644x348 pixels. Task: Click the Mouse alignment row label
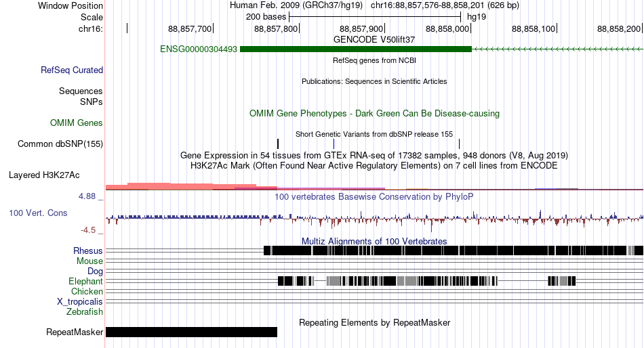click(x=89, y=261)
